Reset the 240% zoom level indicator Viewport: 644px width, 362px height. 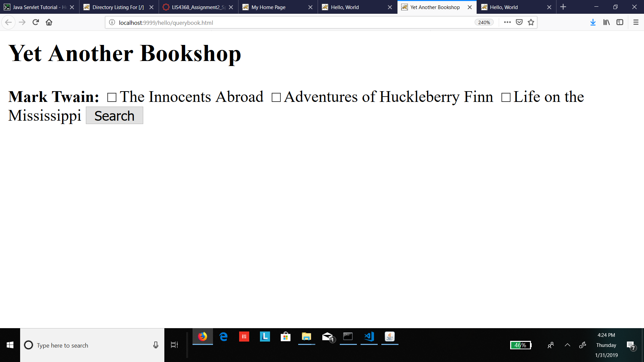pyautogui.click(x=484, y=22)
